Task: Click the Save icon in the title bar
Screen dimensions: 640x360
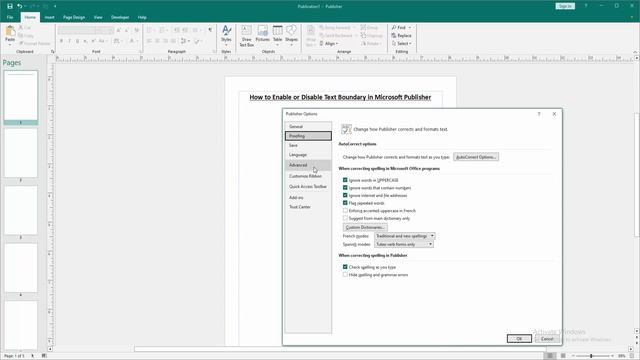Action: tap(10, 6)
